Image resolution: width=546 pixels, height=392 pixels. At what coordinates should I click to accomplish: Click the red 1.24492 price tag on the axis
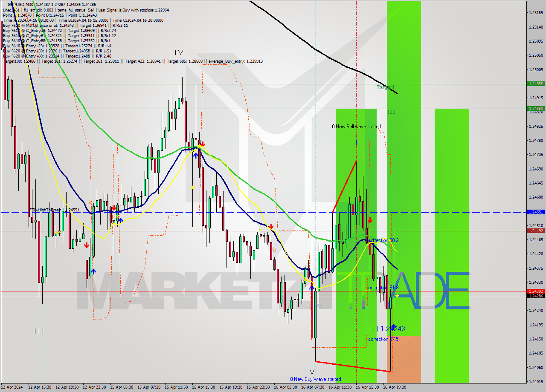tap(536, 231)
